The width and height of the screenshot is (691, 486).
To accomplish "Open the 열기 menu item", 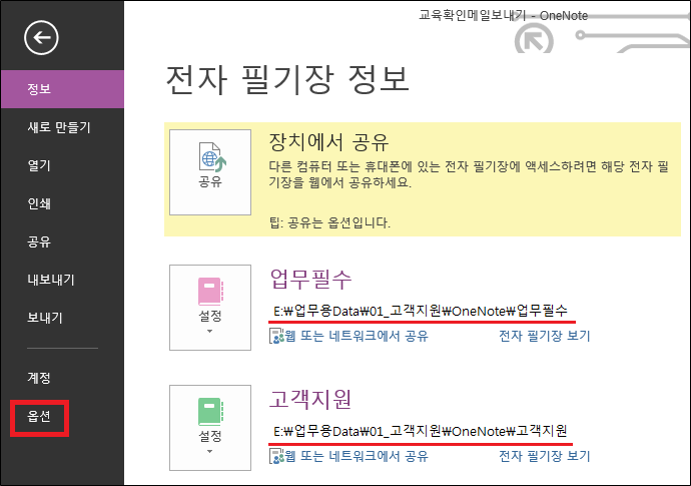I will click(x=39, y=165).
